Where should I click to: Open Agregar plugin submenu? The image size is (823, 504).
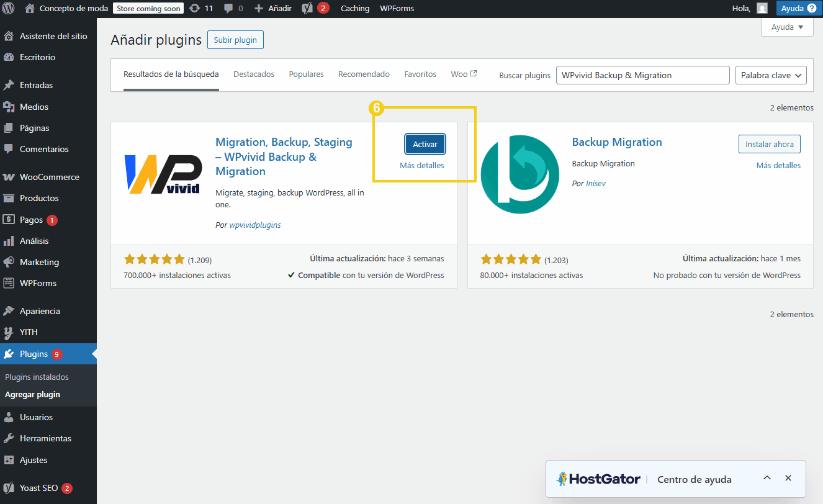32,394
